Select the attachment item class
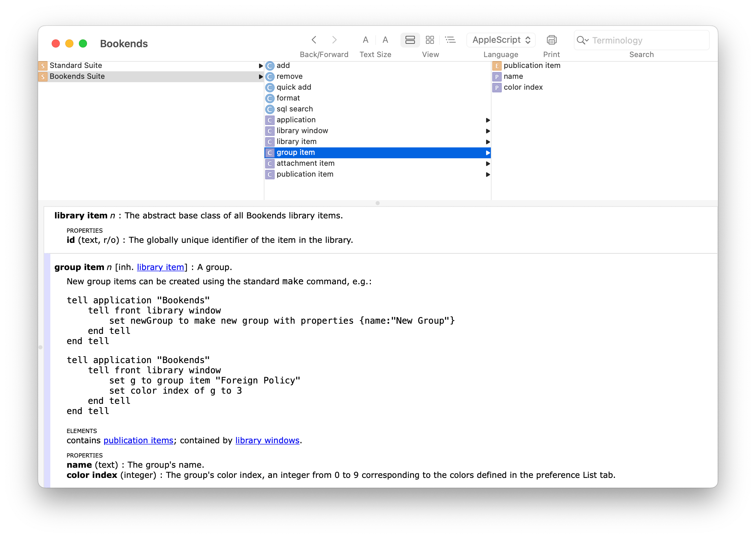Image resolution: width=756 pixels, height=538 pixels. click(x=305, y=163)
